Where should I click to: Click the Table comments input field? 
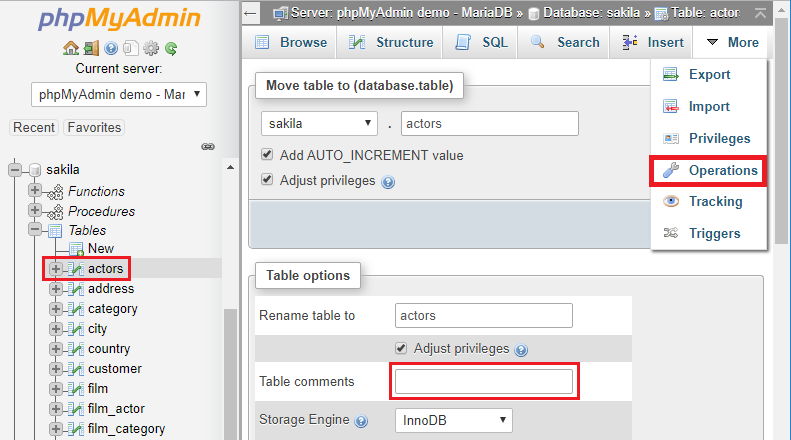tap(484, 381)
